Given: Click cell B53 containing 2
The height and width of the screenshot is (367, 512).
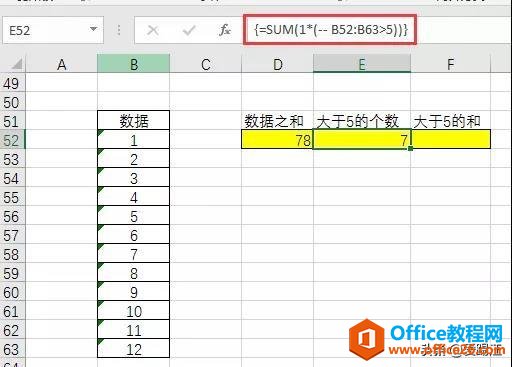Looking at the screenshot, I should 134,159.
